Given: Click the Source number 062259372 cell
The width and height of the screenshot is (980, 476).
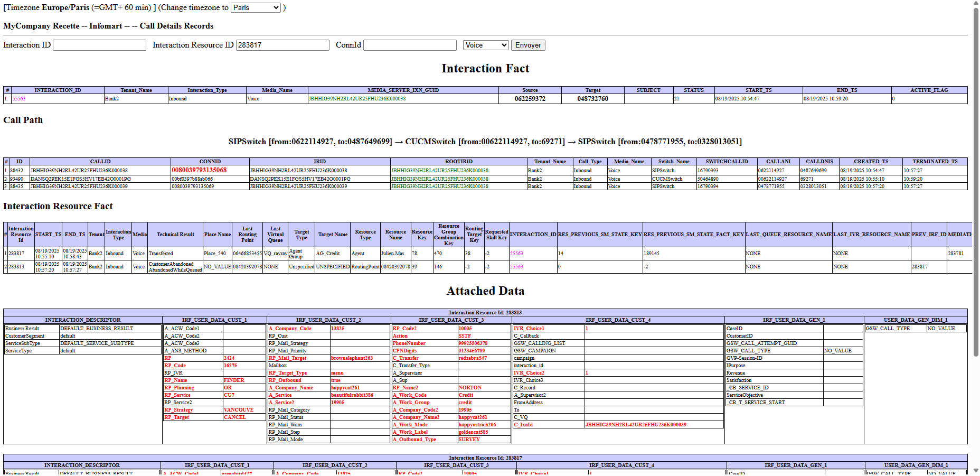Looking at the screenshot, I should coord(530,99).
